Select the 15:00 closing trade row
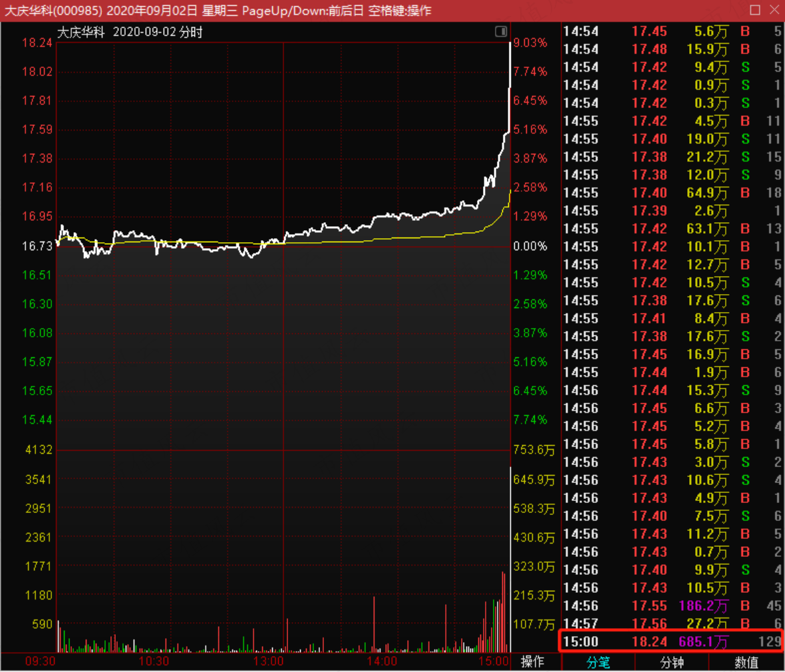Image resolution: width=785 pixels, height=672 pixels. pos(671,641)
